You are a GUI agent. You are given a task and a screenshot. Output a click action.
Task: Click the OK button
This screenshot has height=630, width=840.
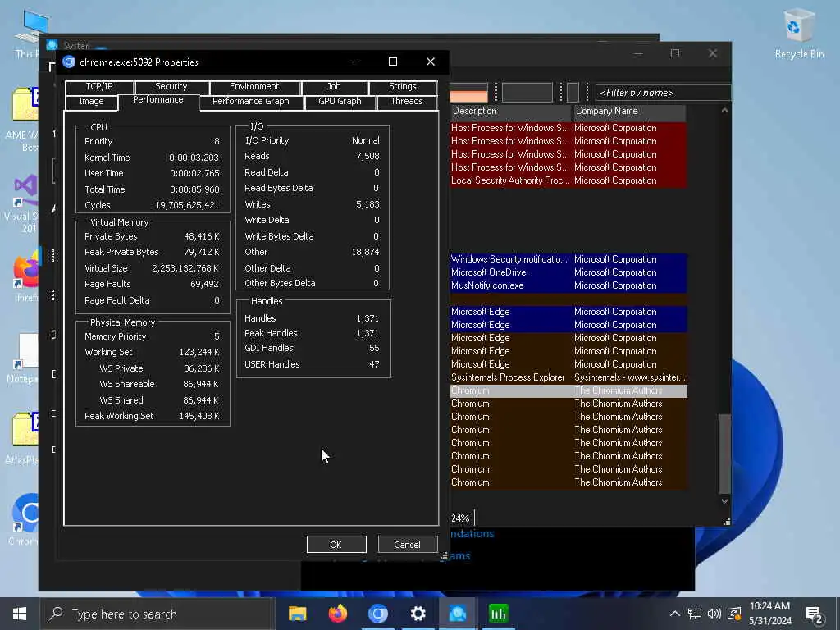(336, 545)
